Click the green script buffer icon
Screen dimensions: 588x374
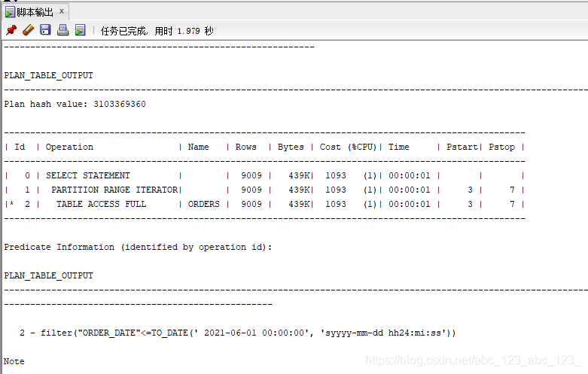coord(81,30)
